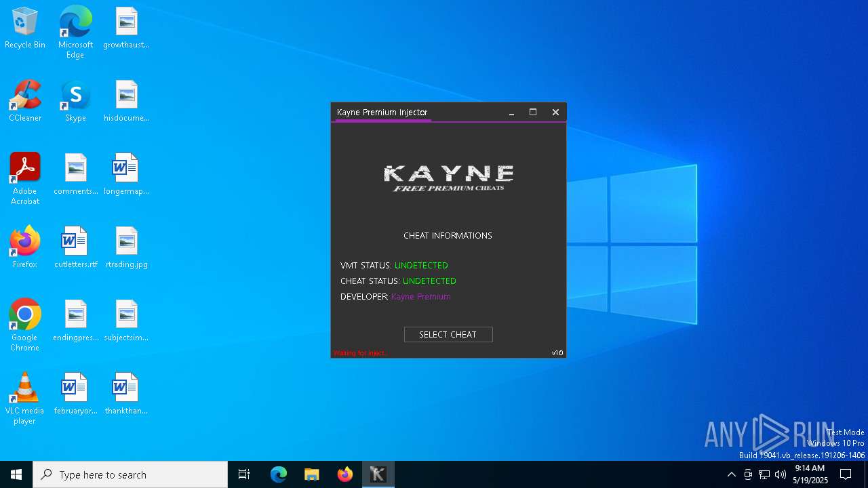Click the Waiting for inject status text

[x=359, y=353]
